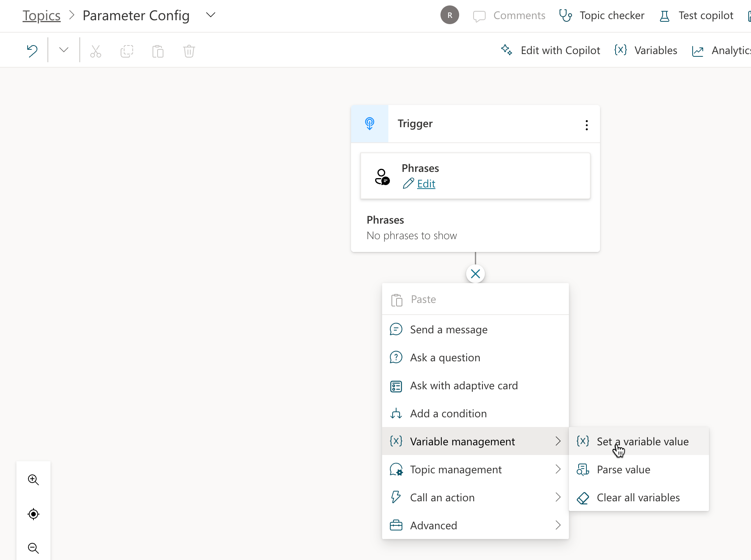Choose Send a message option
Image resolution: width=751 pixels, height=560 pixels.
click(x=448, y=329)
